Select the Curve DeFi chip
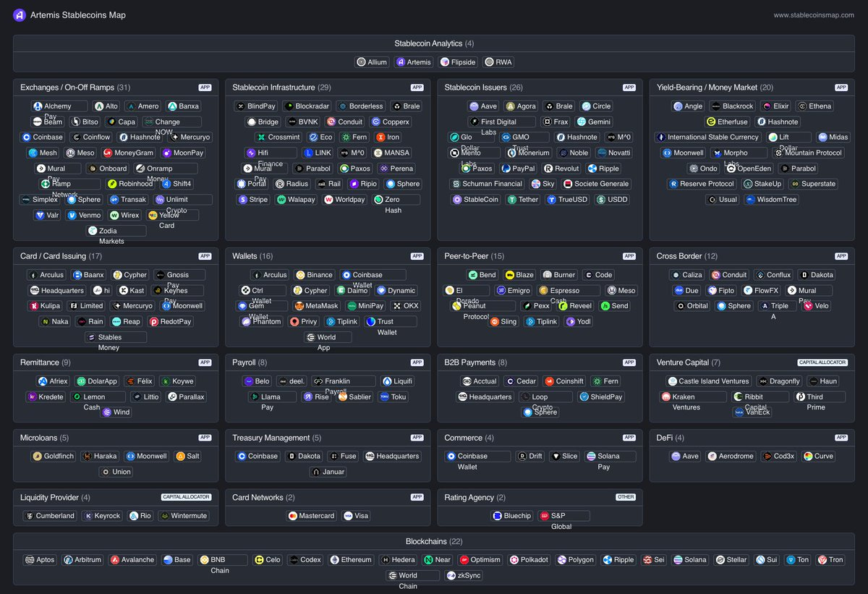The image size is (868, 594). (x=819, y=457)
